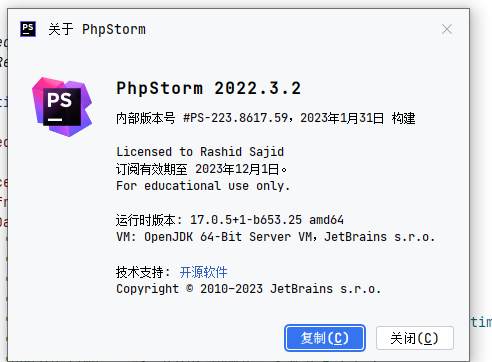Click the 复制(C) button
This screenshot has height=362, width=492.
[325, 338]
